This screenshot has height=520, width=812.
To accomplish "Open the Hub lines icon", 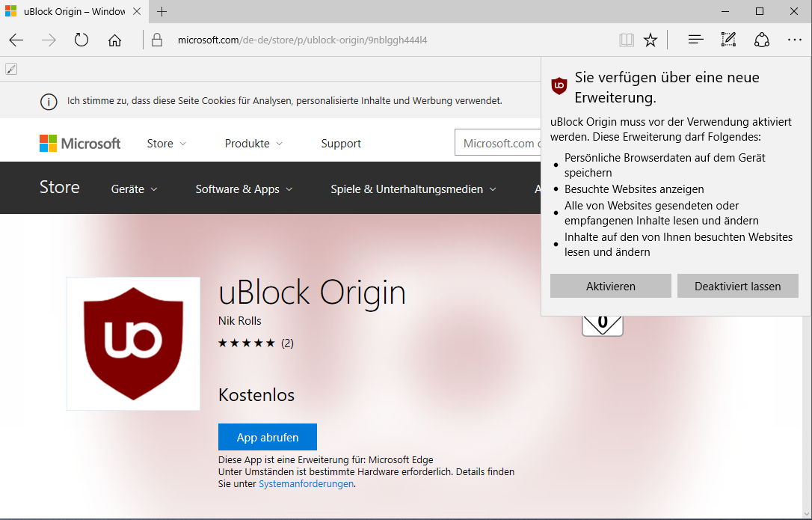I will 695,40.
